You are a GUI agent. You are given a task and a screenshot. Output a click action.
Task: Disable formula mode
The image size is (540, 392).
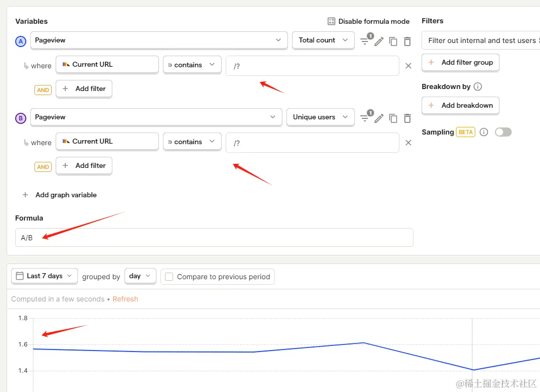click(x=368, y=21)
